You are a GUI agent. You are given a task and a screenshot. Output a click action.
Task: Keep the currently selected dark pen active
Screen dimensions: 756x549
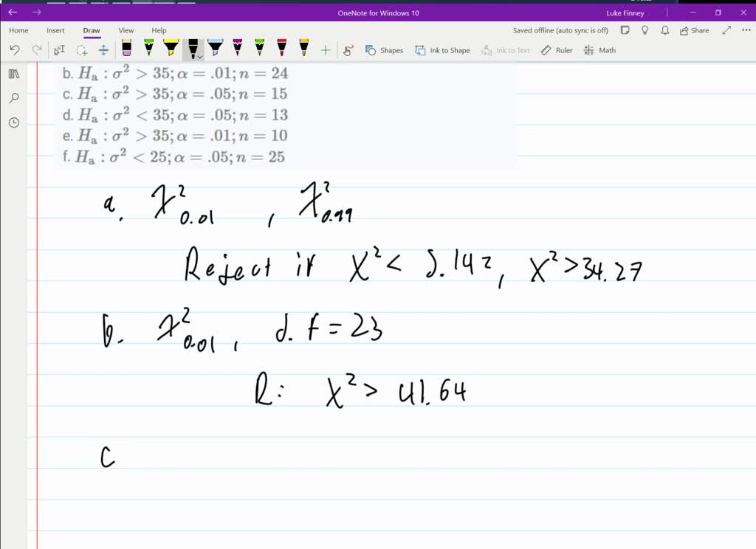coord(192,49)
